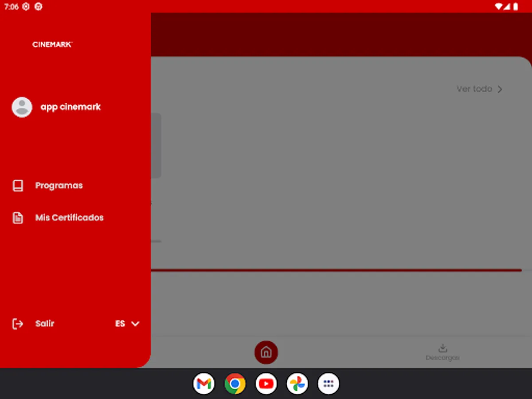Go to the home tab icon
Screen dimensions: 532x399
click(x=266, y=352)
